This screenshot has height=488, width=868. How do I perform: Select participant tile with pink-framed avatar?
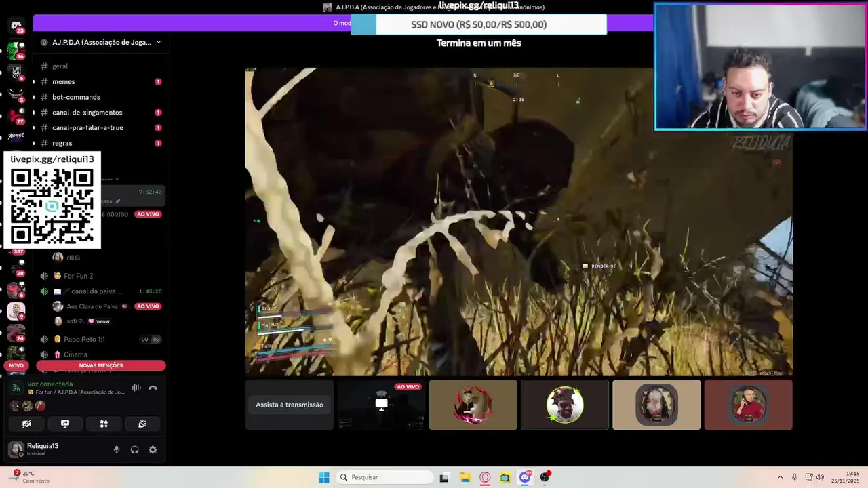pos(473,405)
